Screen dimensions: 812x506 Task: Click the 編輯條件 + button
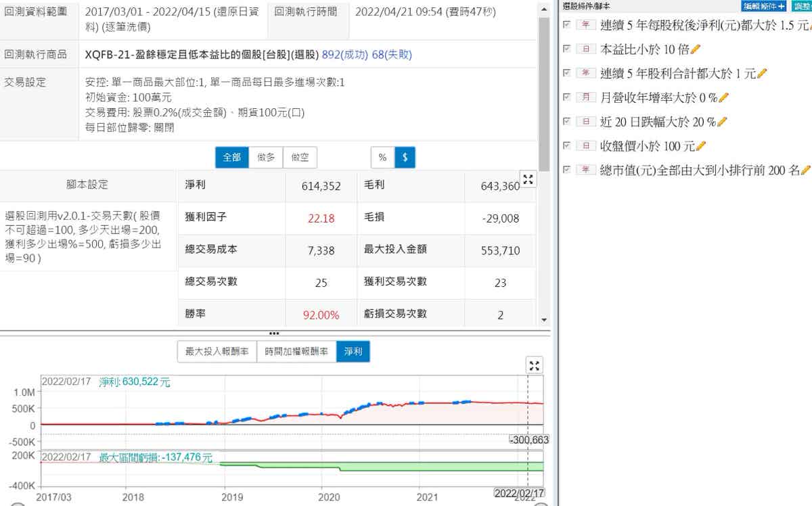click(x=763, y=5)
